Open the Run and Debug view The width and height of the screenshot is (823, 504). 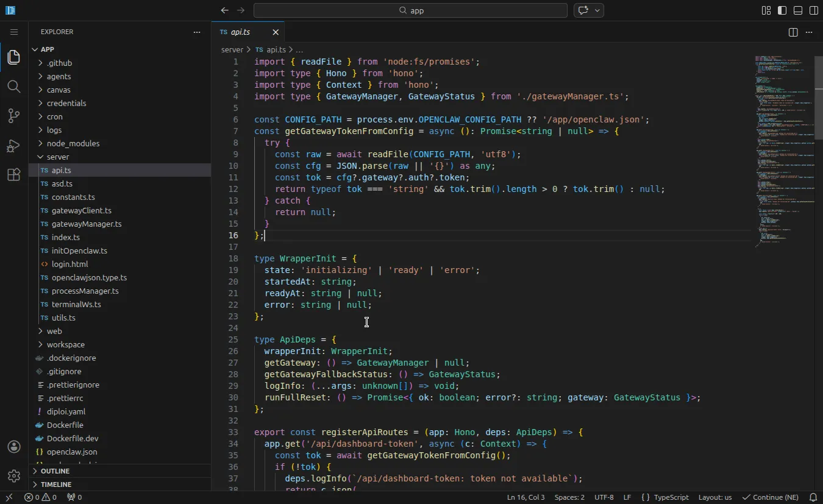point(14,145)
